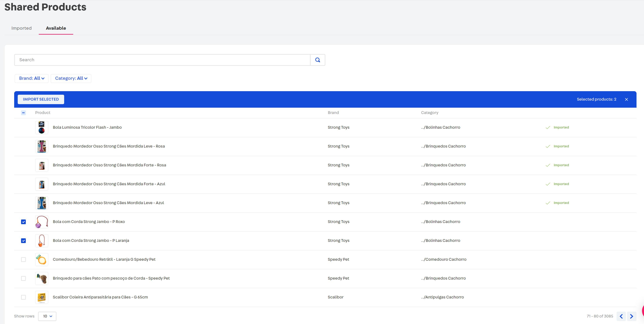Uncheck Bola com Corda P Laranja
Screen dimensions: 644x324
(x=23, y=241)
